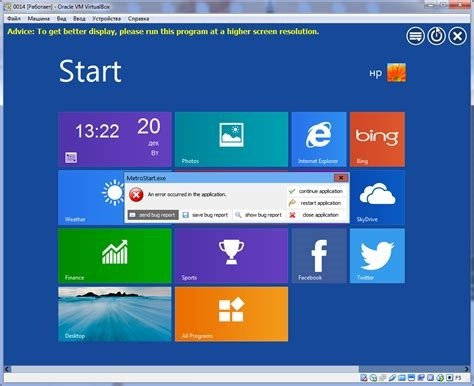The height and width of the screenshot is (386, 474).
Task: Open the SkyDrive cloud tile
Action: tap(377, 197)
